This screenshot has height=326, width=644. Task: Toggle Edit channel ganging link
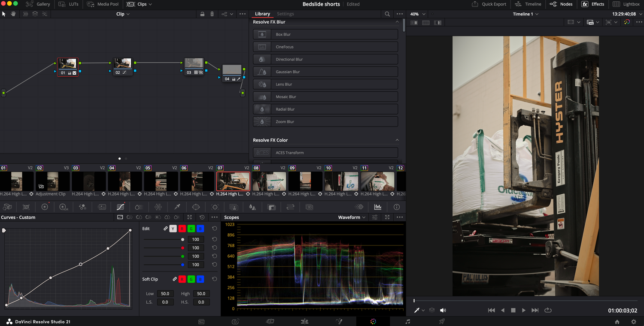(166, 229)
